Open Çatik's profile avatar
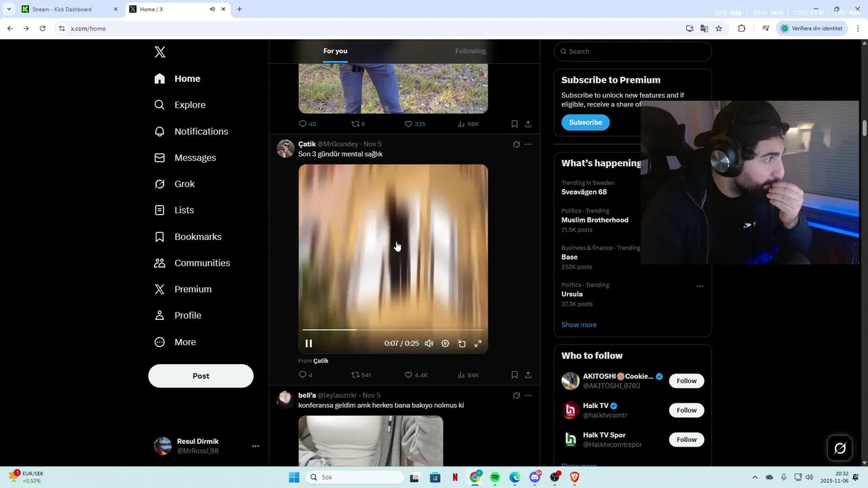This screenshot has width=868, height=488. [x=285, y=148]
